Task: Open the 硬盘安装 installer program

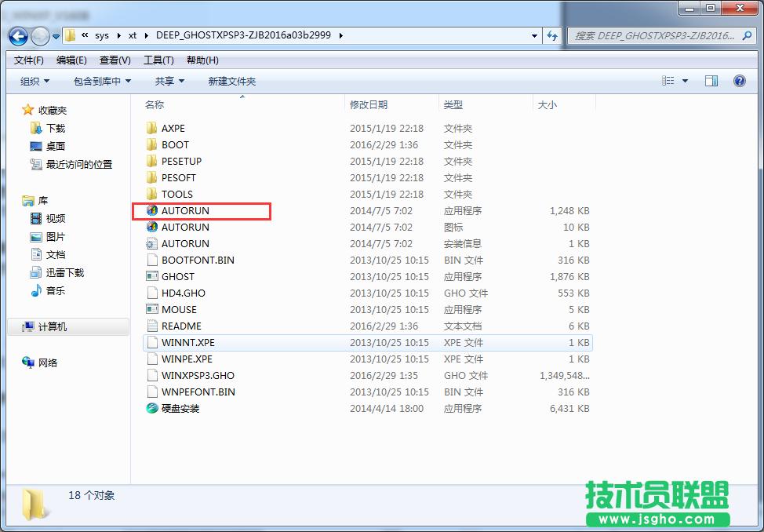Action: [180, 408]
